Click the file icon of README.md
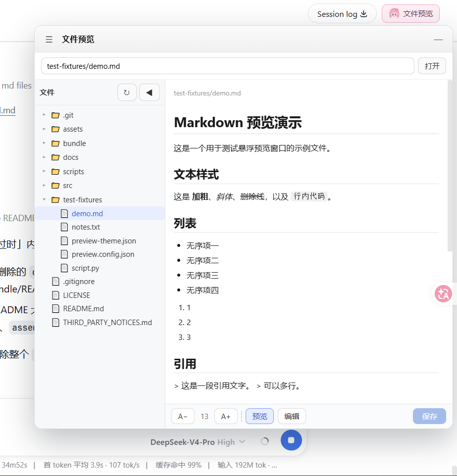The width and height of the screenshot is (457, 476). 55,309
